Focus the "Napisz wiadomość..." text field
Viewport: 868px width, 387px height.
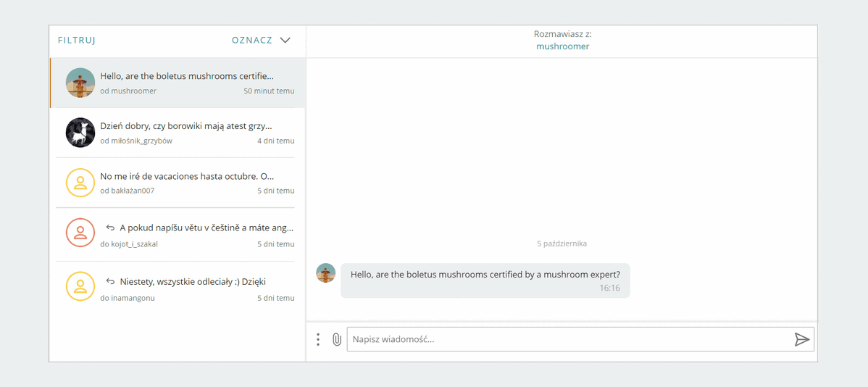tap(569, 339)
